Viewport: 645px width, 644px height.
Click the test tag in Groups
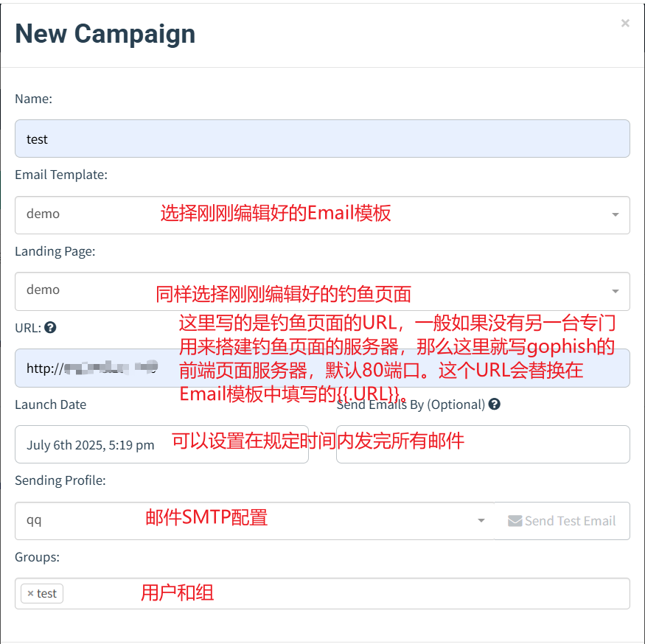point(46,594)
